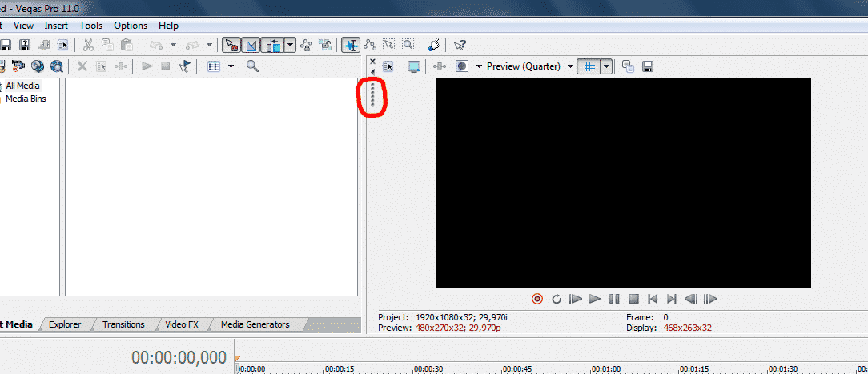Viewport: 868px width, 374px height.
Task: Save preview snapshot to file
Action: (648, 66)
